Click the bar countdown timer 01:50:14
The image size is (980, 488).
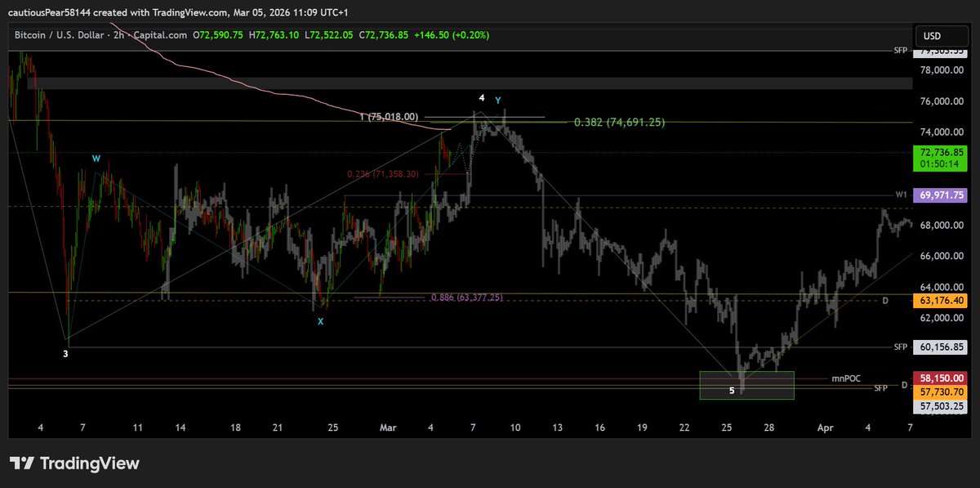click(x=941, y=163)
